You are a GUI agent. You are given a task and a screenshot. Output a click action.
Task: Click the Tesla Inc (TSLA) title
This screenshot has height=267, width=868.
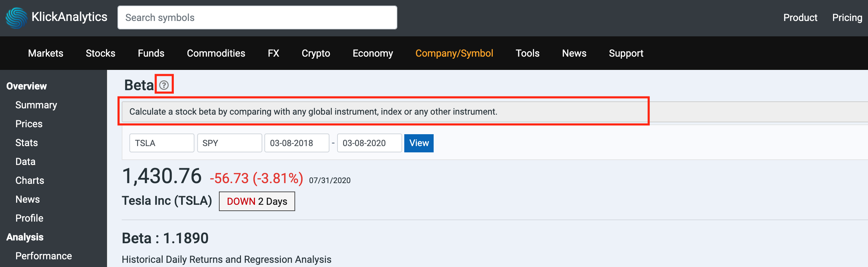[167, 201]
